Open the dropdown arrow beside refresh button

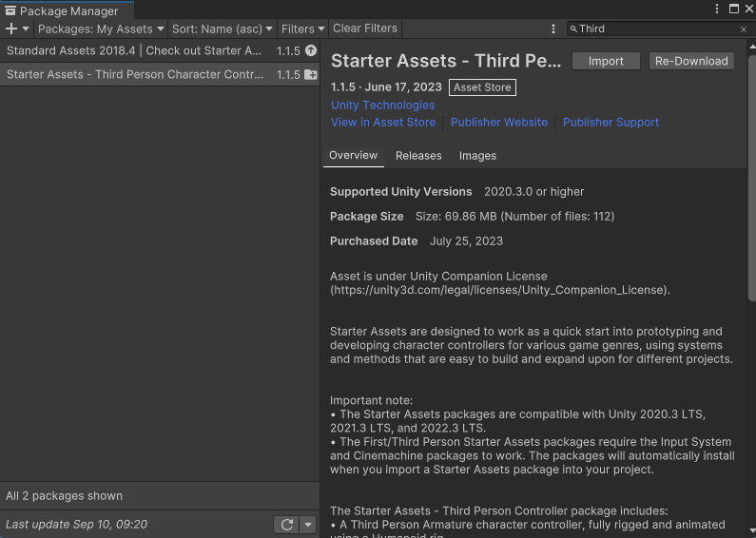tap(308, 525)
